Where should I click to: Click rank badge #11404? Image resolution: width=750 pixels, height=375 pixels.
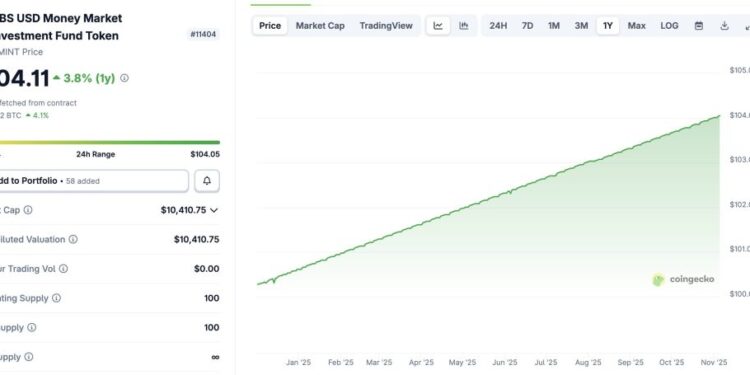pos(203,34)
